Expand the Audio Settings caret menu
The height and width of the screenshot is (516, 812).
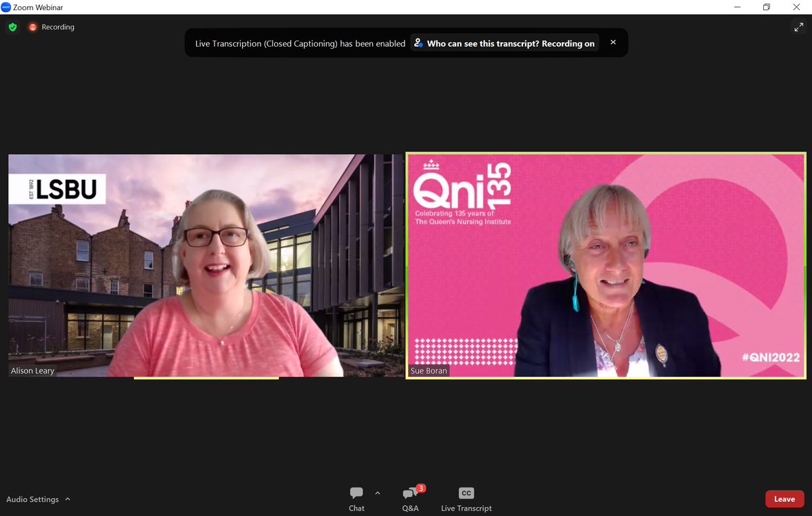pyautogui.click(x=68, y=499)
